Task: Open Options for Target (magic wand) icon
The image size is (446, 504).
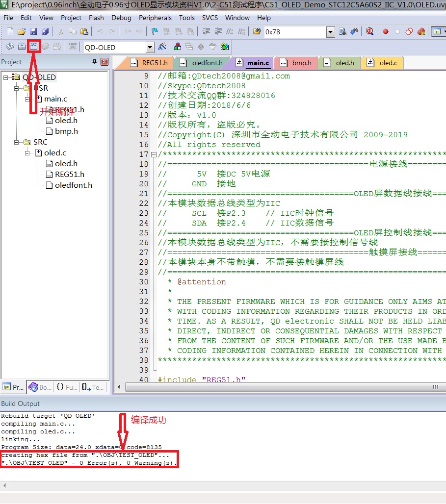Action: pos(162,47)
